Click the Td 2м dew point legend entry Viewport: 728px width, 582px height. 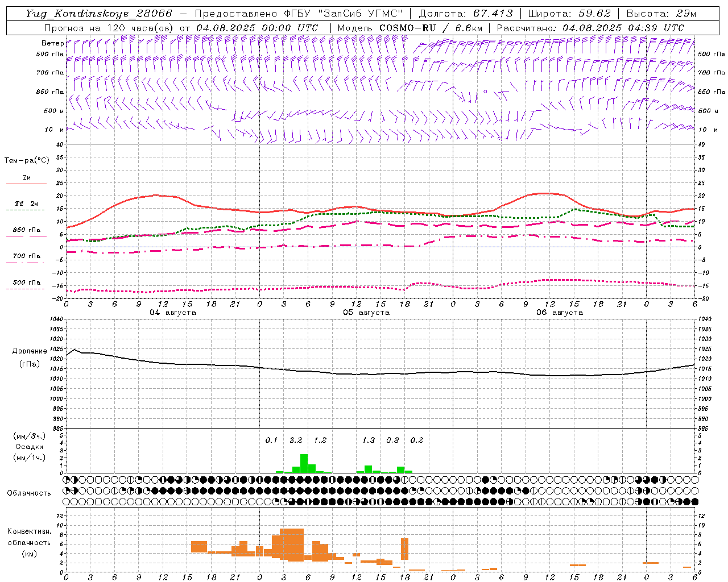click(27, 203)
